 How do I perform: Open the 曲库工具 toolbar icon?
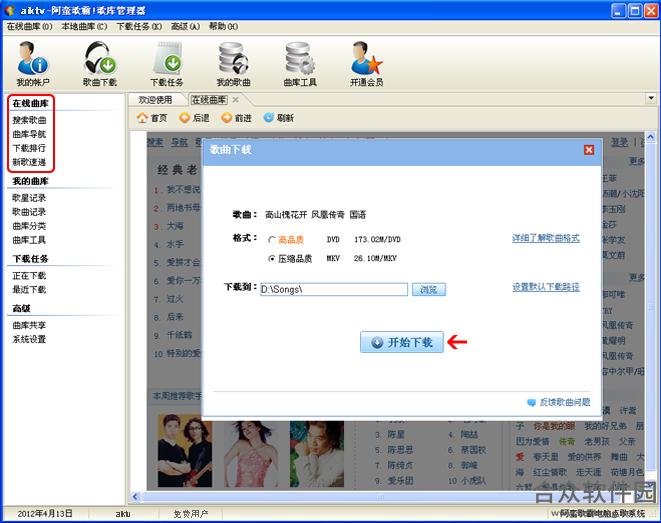pyautogui.click(x=300, y=63)
